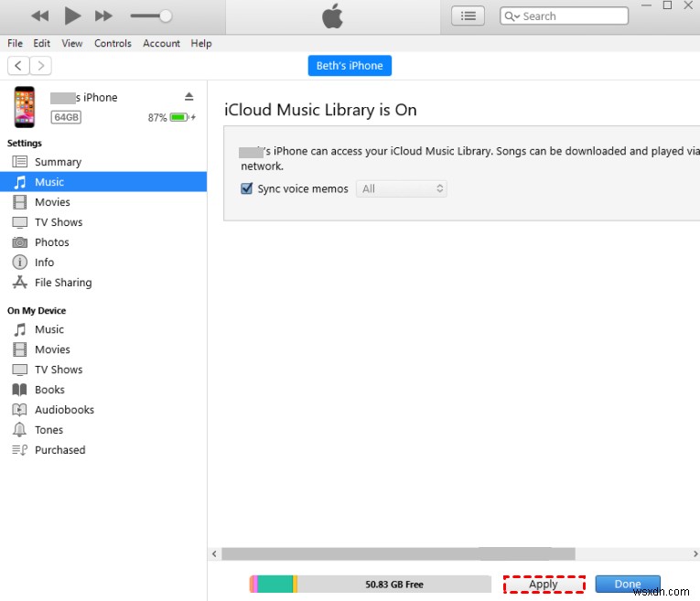The image size is (700, 601).
Task: Click the camera icon for Photos
Action: 19,242
